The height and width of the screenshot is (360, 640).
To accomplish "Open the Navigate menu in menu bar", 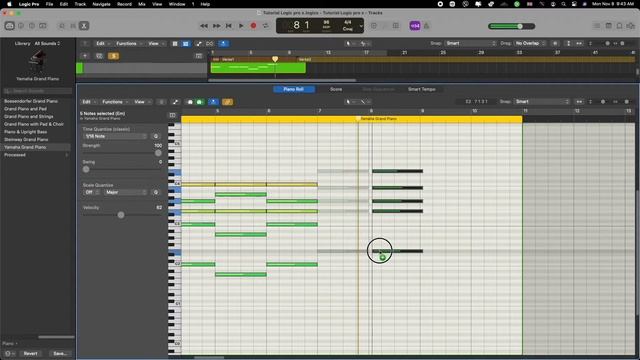I will click(101, 4).
